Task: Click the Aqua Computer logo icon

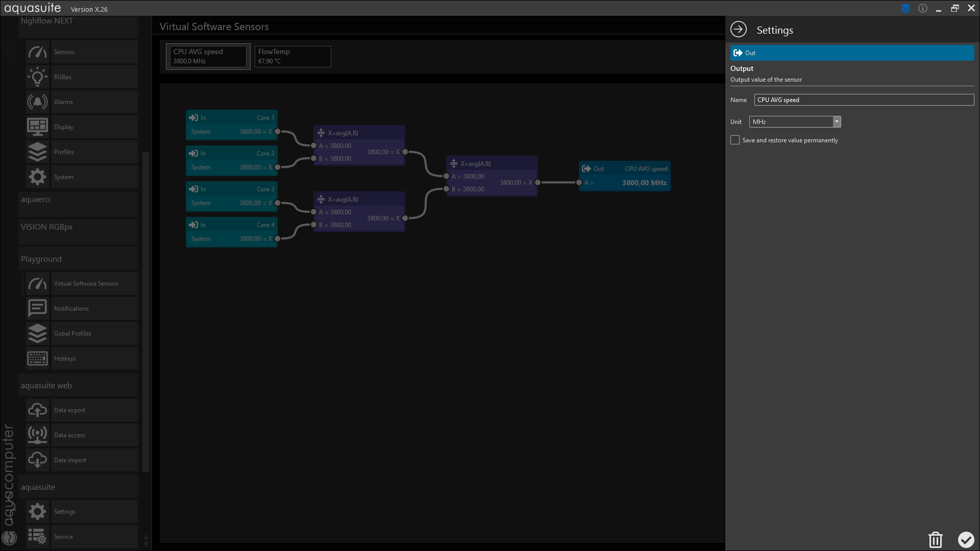Action: coord(9,538)
